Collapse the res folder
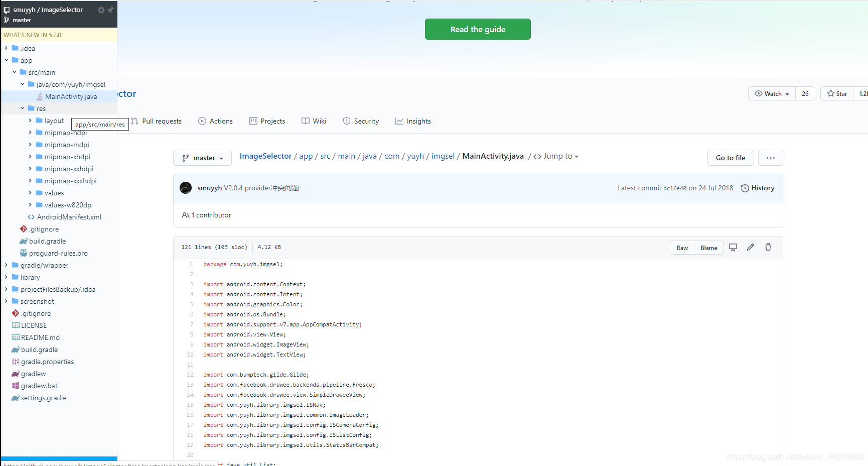The image size is (868, 466). [x=22, y=108]
